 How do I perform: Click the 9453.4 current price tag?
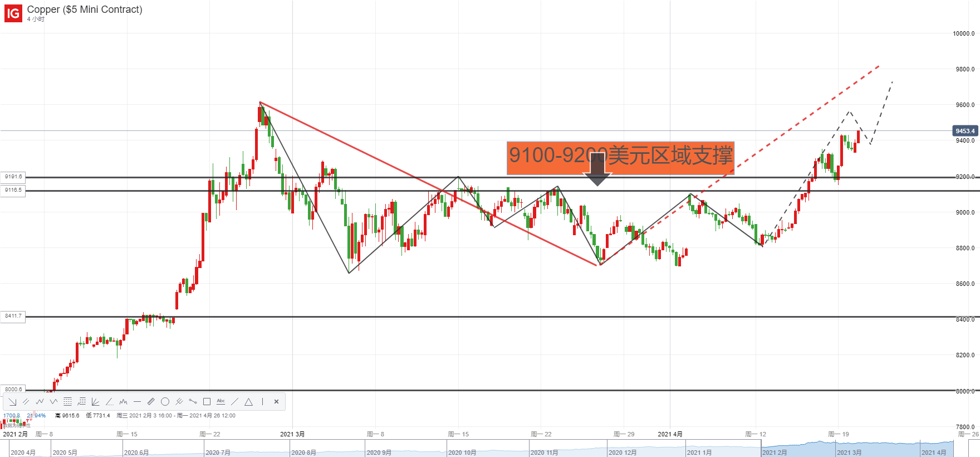965,131
